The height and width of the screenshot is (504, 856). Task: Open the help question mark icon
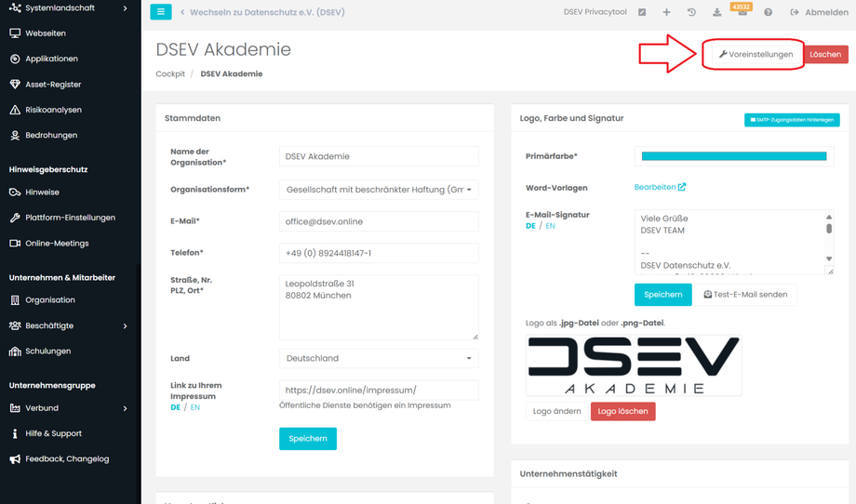coord(768,13)
